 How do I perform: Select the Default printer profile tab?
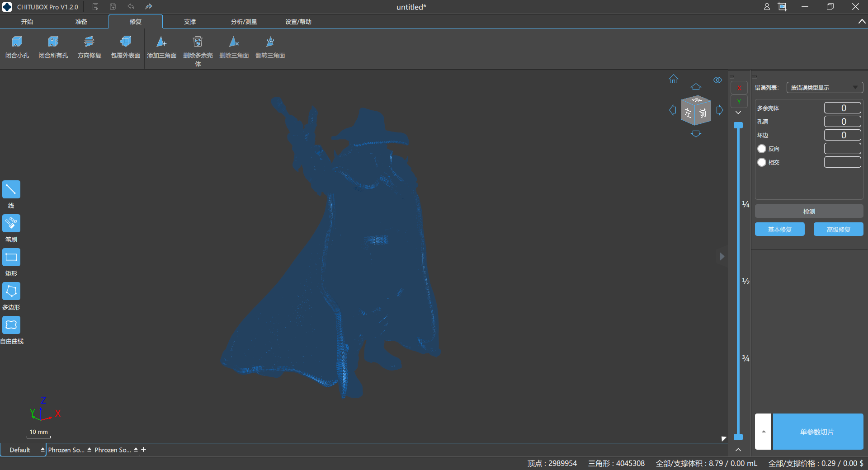tap(20, 450)
